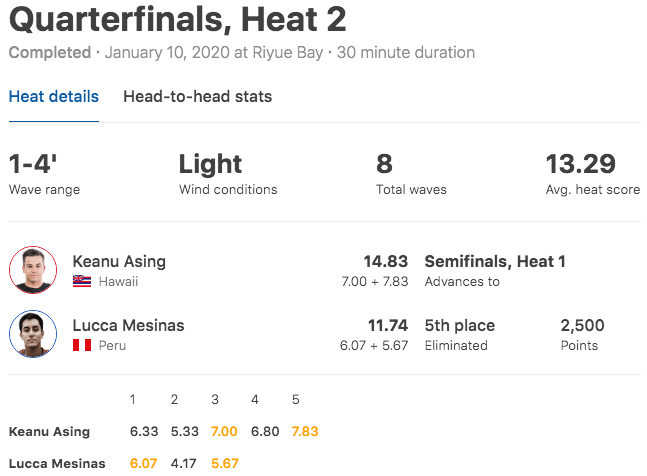Click the Peru flag icon
This screenshot has height=476, width=647.
point(82,346)
